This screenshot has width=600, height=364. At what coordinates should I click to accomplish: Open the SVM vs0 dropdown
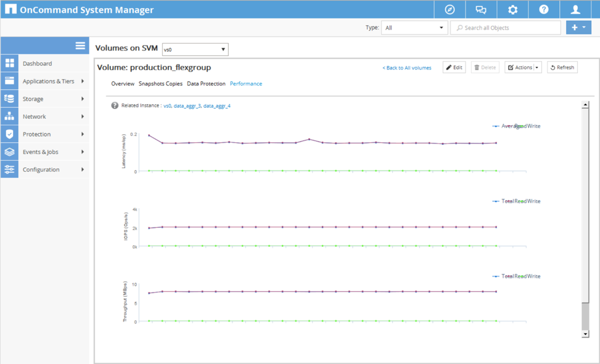tap(195, 49)
